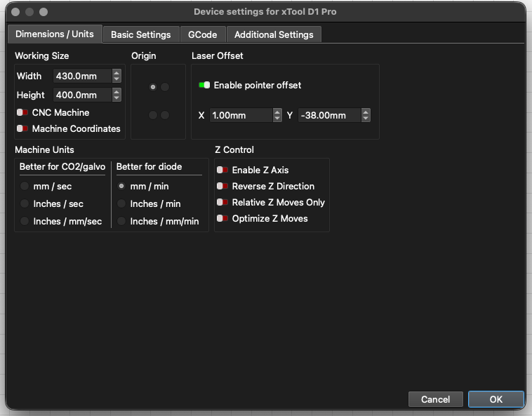Toggle Reverse Z Direction
Screen dimensions: 532x416
[222, 186]
